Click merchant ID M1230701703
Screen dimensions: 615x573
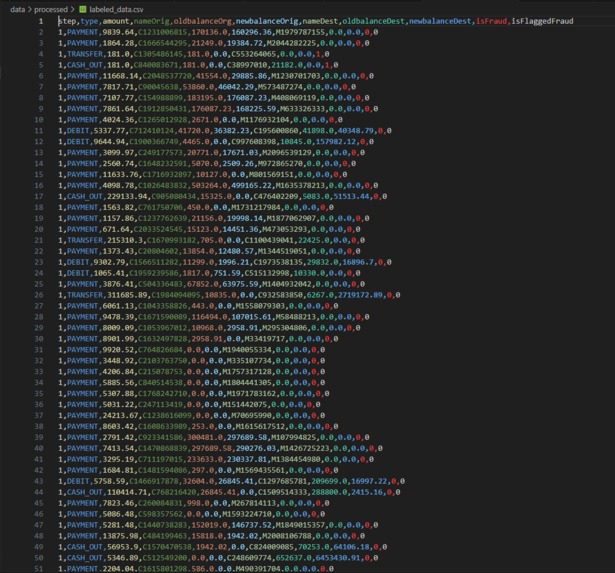[x=298, y=76]
